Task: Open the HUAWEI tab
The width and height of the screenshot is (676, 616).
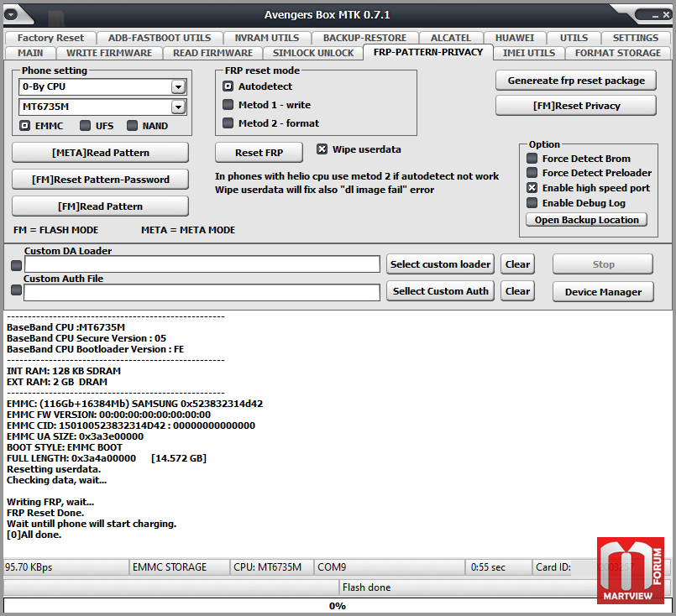Action: (x=515, y=38)
